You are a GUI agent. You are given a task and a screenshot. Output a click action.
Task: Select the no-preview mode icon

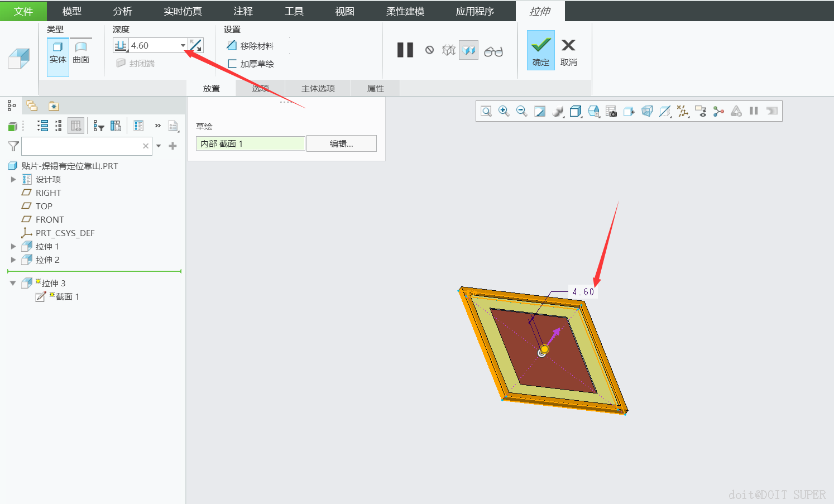click(x=429, y=50)
